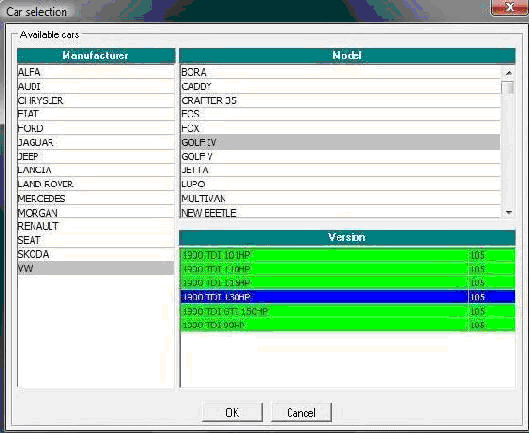Click the Model list scrollbar thumb
Image resolution: width=529 pixels, height=433 pixels.
[x=508, y=88]
